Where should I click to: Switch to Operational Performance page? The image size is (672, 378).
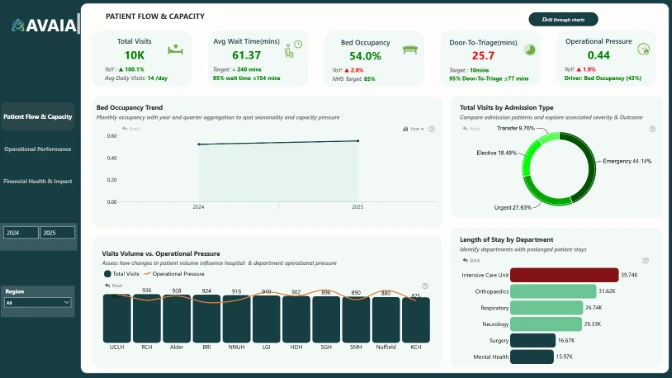point(38,149)
